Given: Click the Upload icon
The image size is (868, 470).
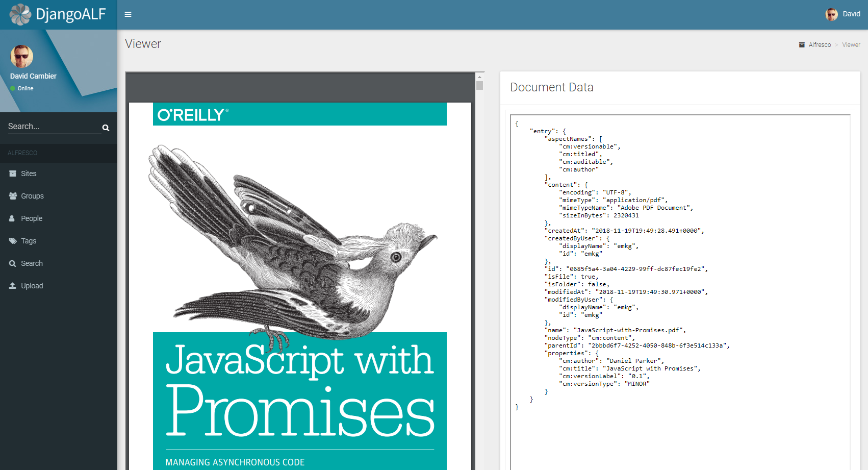Looking at the screenshot, I should pyautogui.click(x=13, y=286).
